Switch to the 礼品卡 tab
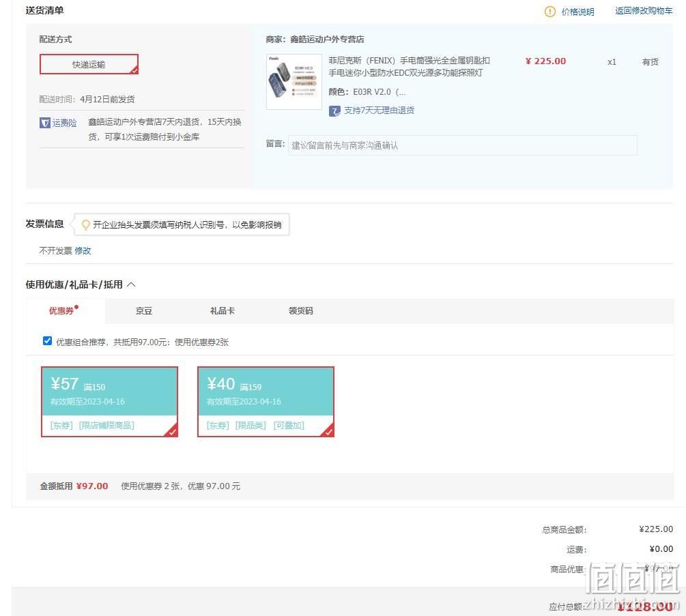This screenshot has height=616, width=686. tap(223, 311)
